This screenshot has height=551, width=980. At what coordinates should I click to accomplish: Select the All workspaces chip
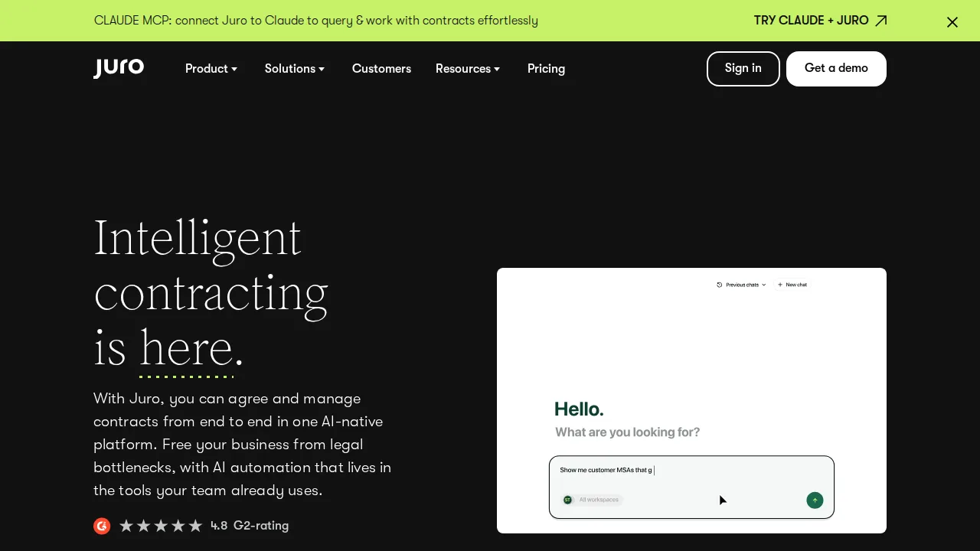coord(592,500)
